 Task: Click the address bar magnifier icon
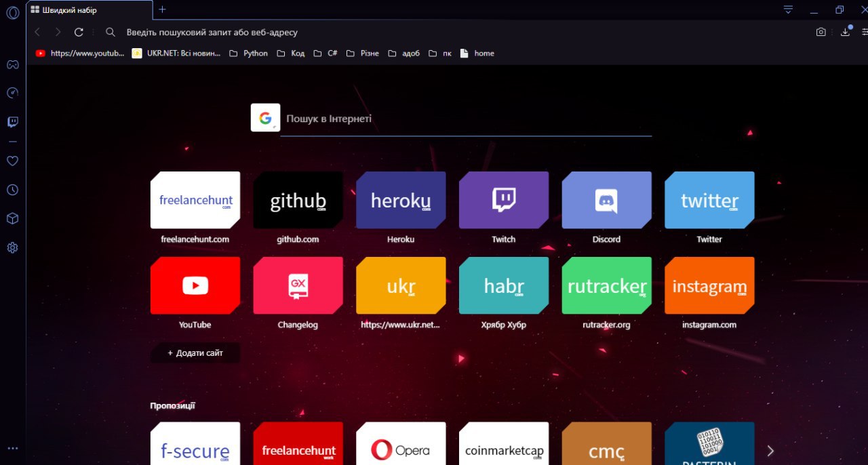tap(111, 32)
